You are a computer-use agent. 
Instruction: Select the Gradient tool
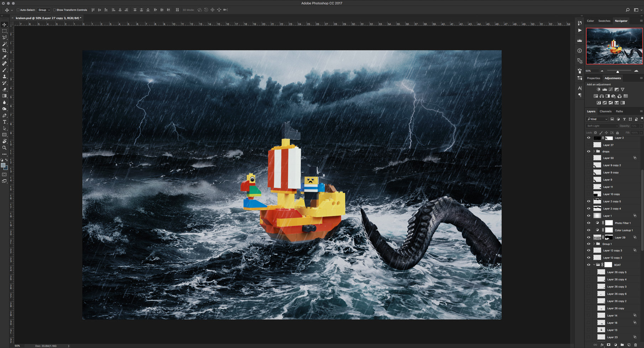[x=5, y=96]
